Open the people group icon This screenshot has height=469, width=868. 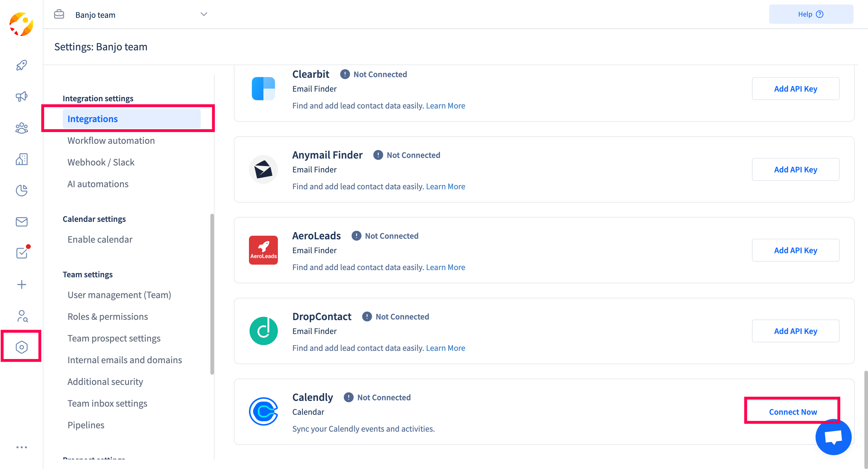[x=22, y=128]
